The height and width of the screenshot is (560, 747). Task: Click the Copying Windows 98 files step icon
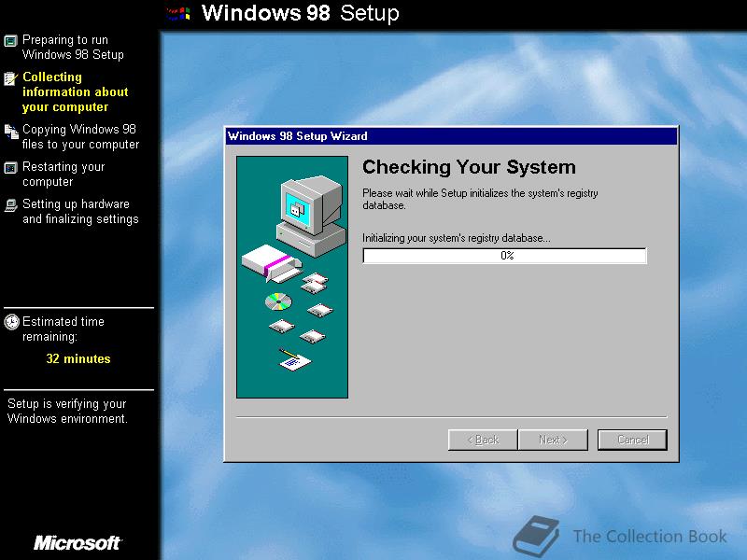[x=11, y=132]
